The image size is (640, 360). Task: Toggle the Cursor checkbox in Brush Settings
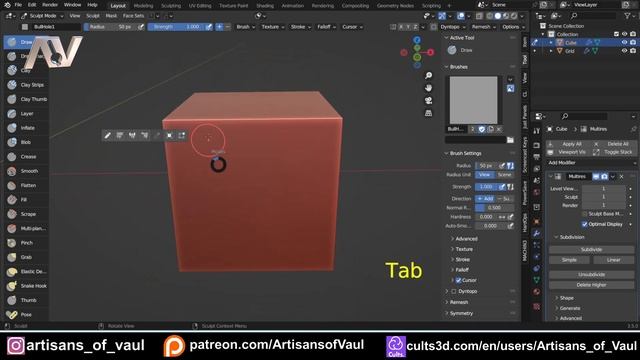pyautogui.click(x=458, y=280)
